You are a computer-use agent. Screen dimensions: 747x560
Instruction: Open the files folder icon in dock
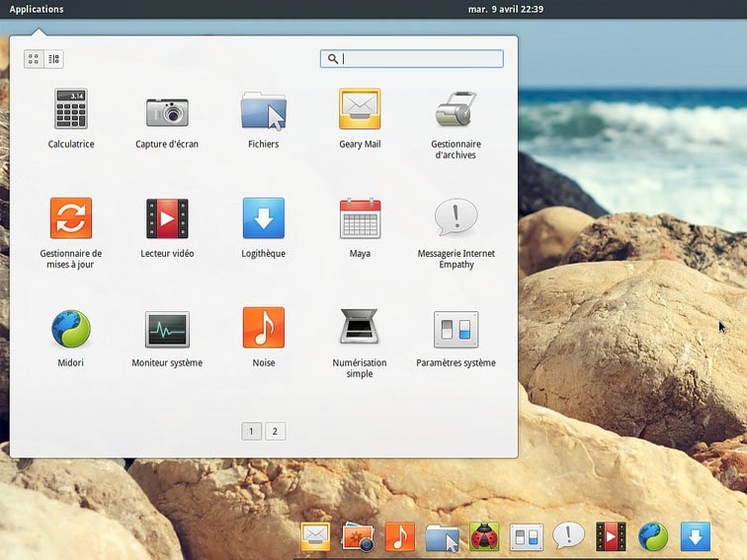pos(442,537)
